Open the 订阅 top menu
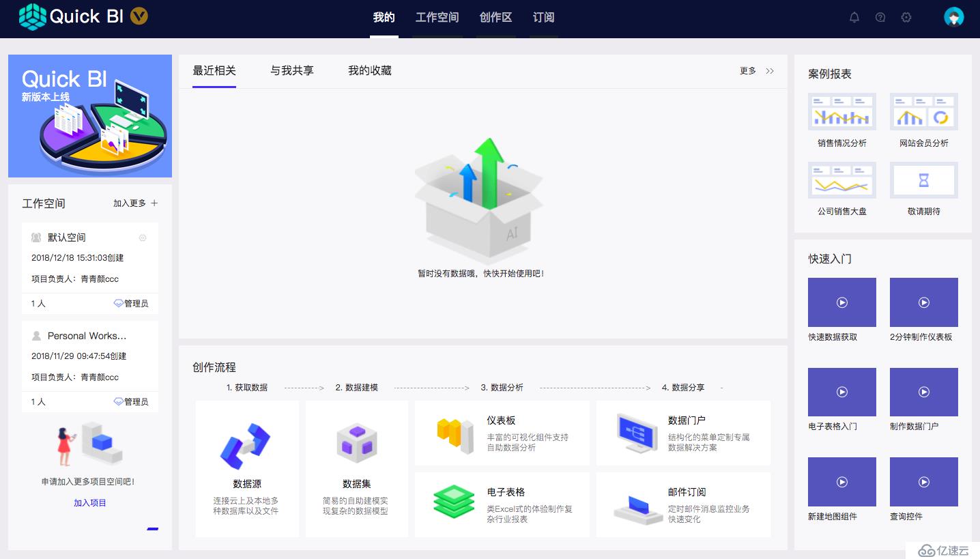Image resolution: width=980 pixels, height=559 pixels. tap(544, 17)
